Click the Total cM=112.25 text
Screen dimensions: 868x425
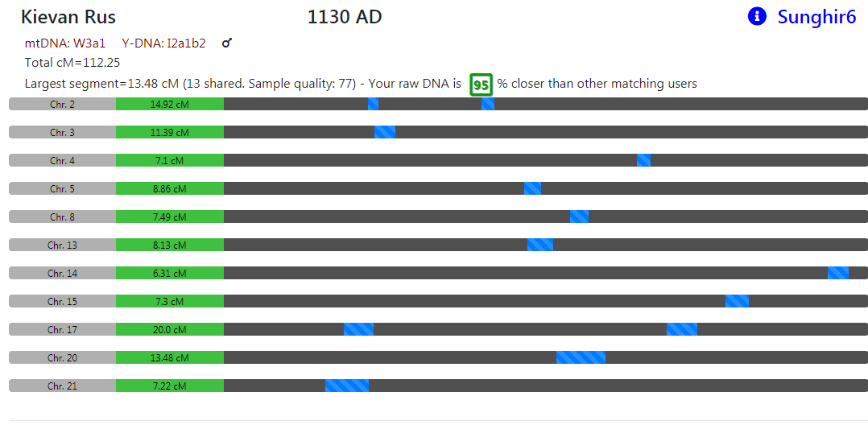(72, 63)
